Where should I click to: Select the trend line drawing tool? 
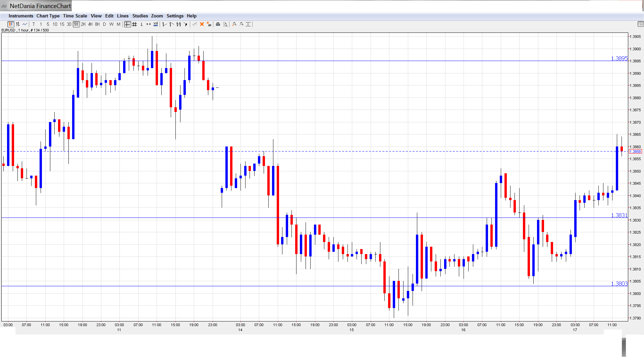(164, 24)
